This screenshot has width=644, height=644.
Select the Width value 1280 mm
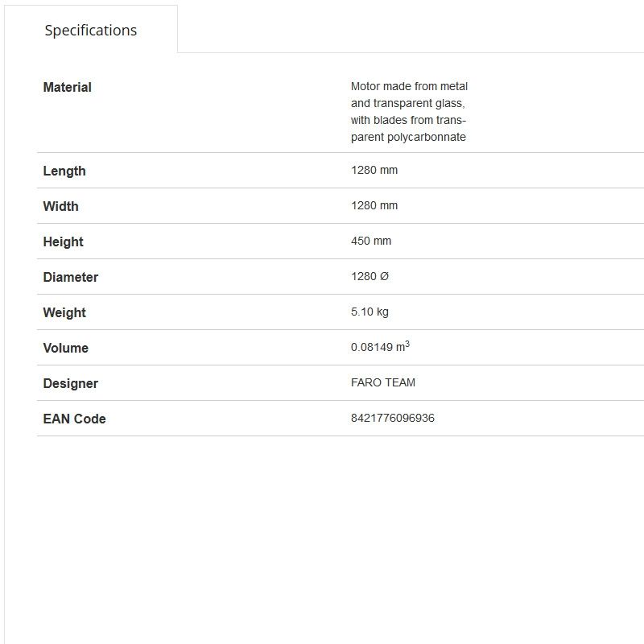point(374,205)
